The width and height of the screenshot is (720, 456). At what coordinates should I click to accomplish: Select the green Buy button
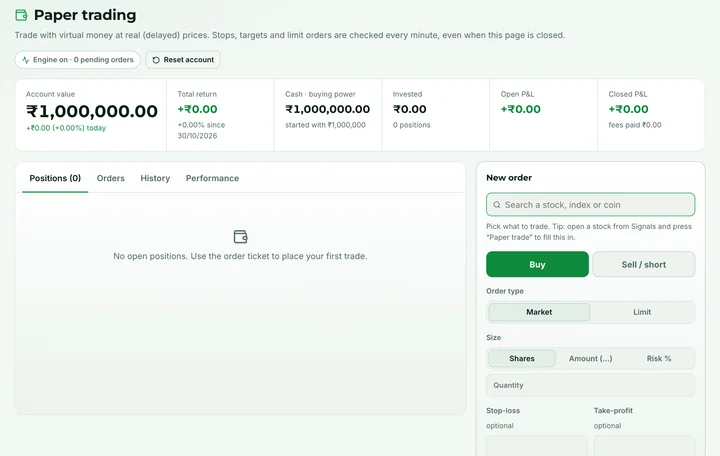537,264
